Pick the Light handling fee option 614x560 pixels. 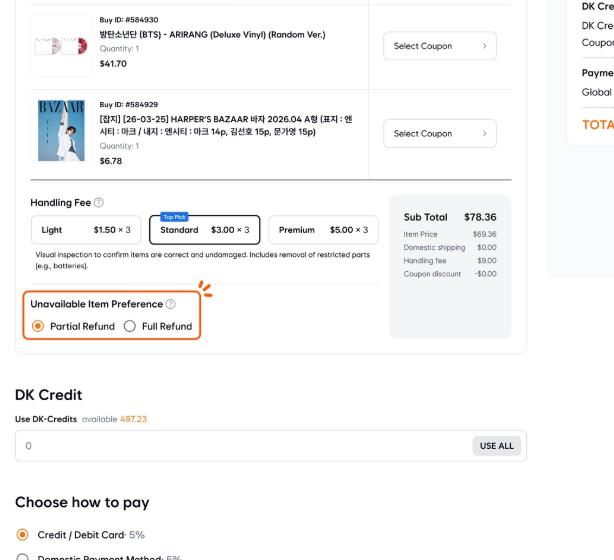tap(86, 230)
